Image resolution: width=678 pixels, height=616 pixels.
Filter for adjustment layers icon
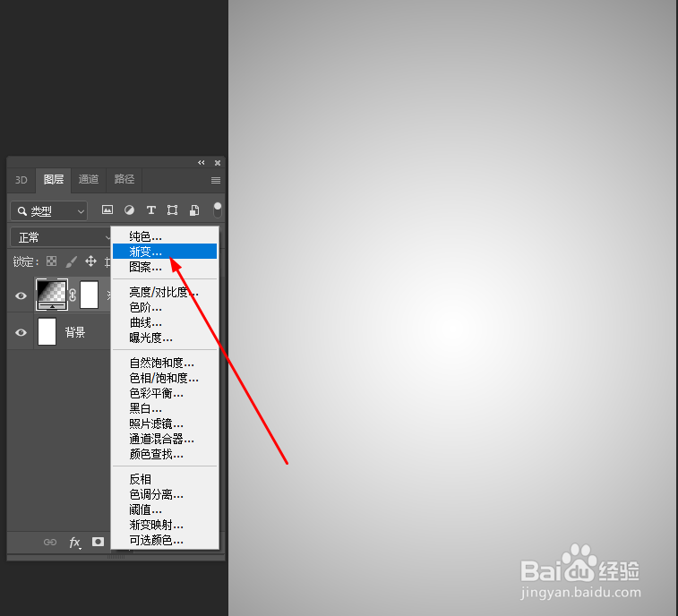click(129, 210)
